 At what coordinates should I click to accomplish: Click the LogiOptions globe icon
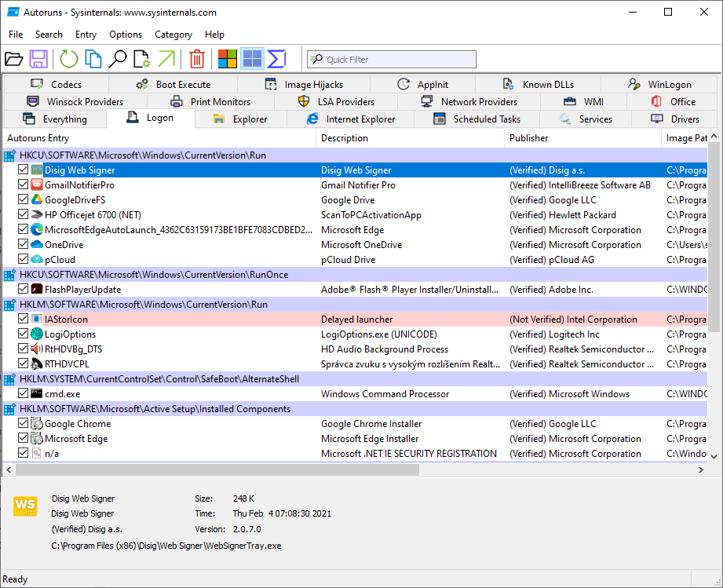click(37, 334)
